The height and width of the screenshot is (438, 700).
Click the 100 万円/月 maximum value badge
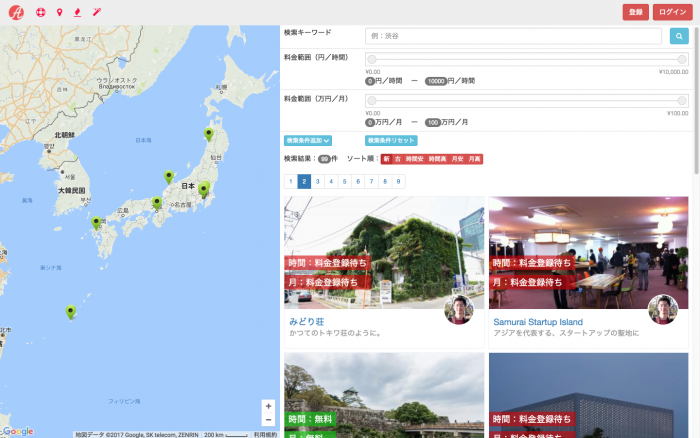pyautogui.click(x=433, y=122)
